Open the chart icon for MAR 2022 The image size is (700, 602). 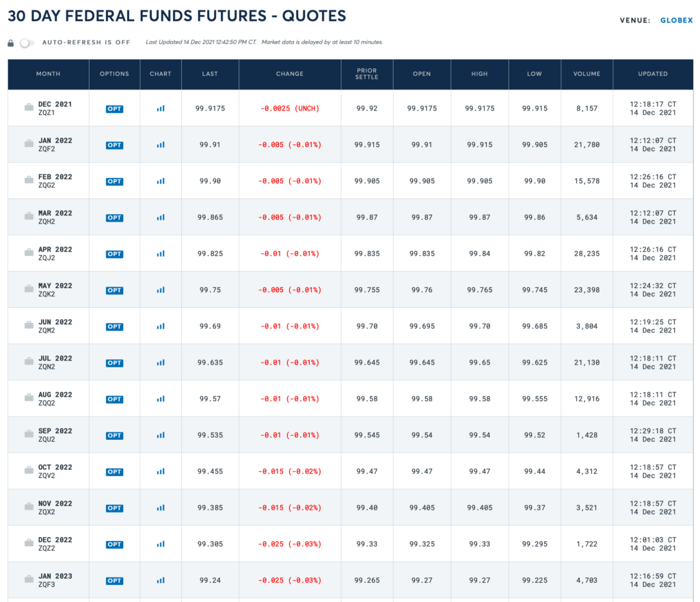[161, 217]
